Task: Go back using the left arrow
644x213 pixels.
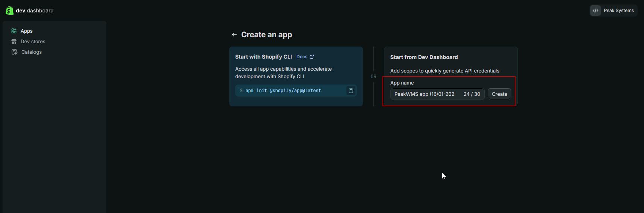Action: (234, 35)
